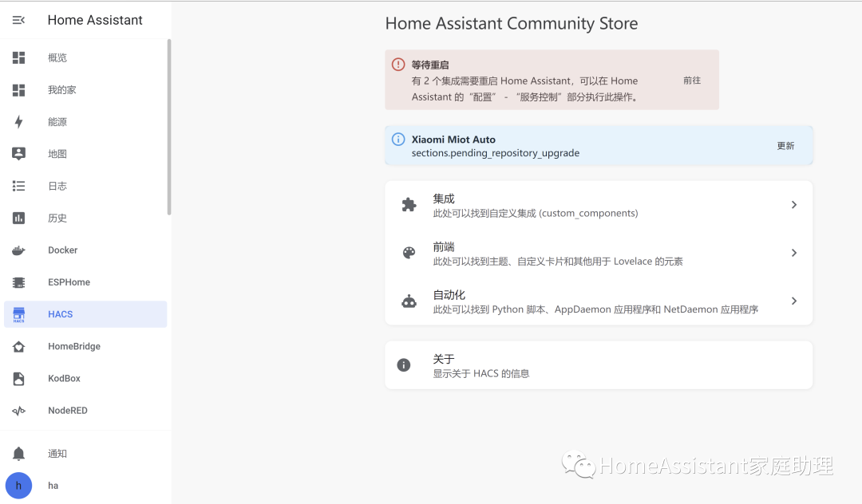Open NodeRED in the sidebar
The width and height of the screenshot is (862, 504).
85,411
